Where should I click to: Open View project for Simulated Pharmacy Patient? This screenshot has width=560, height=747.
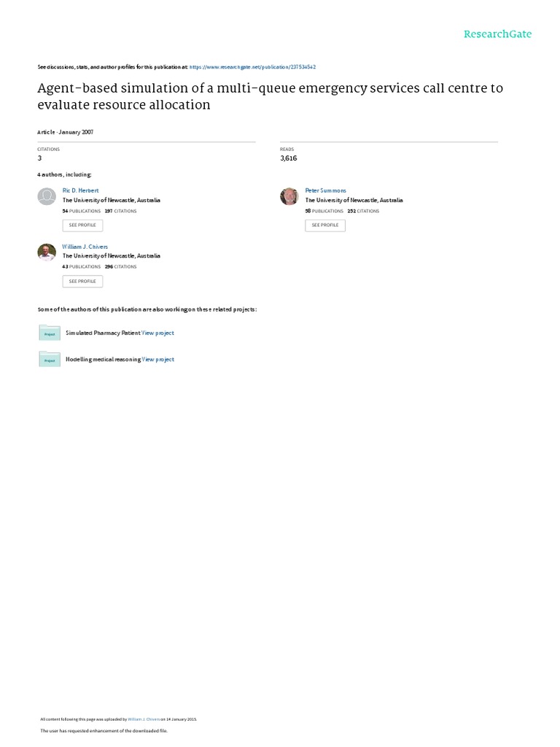pyautogui.click(x=157, y=333)
